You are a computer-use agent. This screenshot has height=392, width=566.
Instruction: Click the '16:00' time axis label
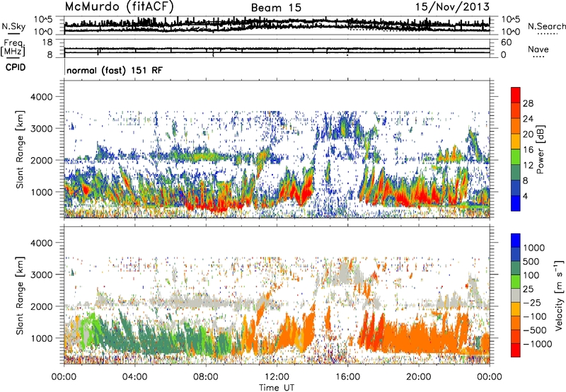click(347, 377)
